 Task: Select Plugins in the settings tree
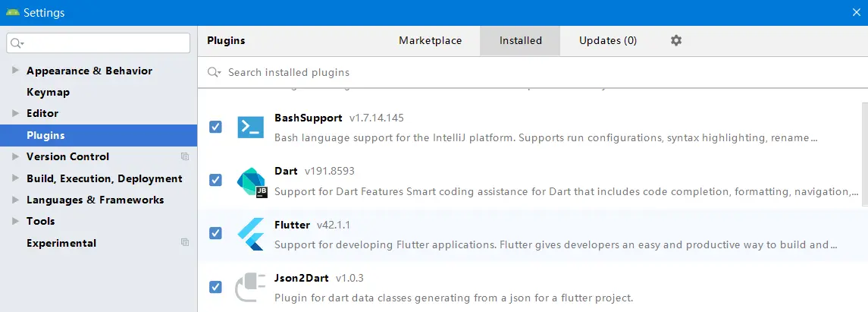pos(99,135)
